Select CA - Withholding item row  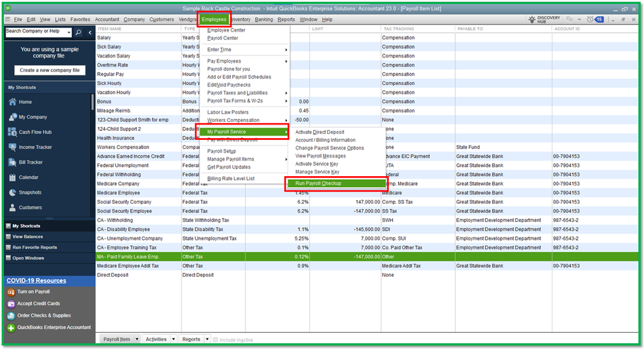367,221
